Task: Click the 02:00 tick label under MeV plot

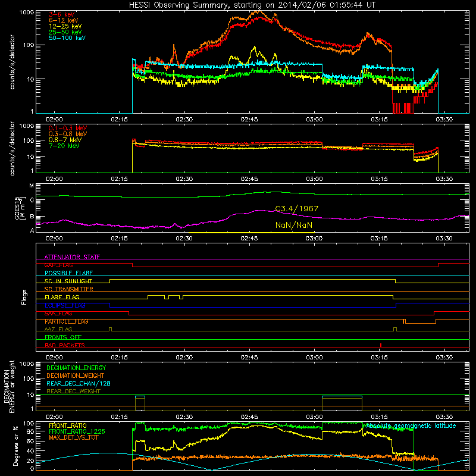Action: point(54,179)
